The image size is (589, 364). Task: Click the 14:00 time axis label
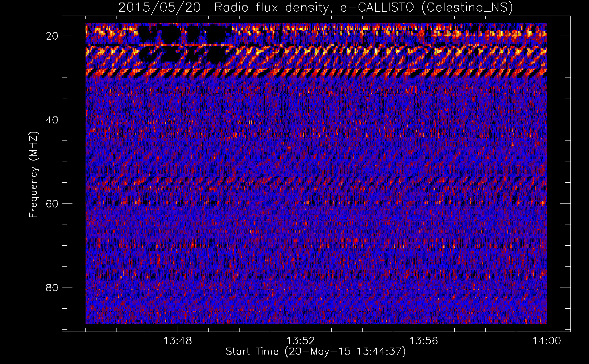pos(547,341)
